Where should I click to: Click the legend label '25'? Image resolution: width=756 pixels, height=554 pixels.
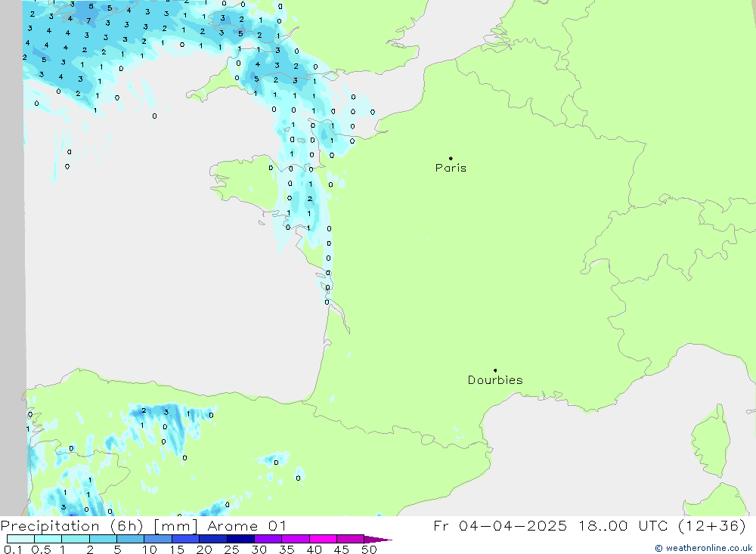(231, 549)
